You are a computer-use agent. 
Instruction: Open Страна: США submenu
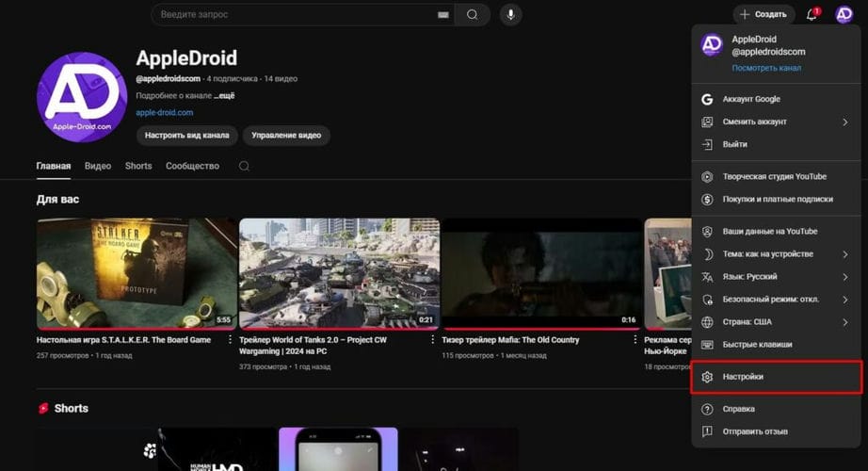776,322
